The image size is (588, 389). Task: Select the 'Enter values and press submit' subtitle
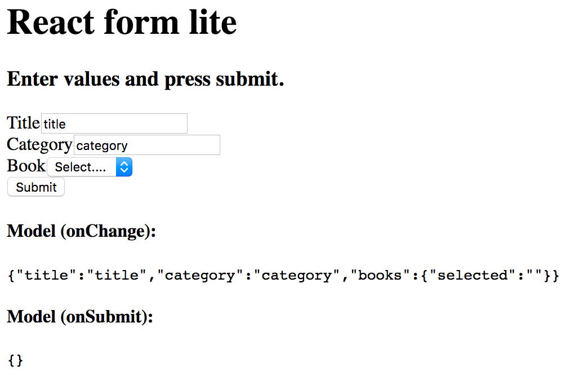pos(145,79)
